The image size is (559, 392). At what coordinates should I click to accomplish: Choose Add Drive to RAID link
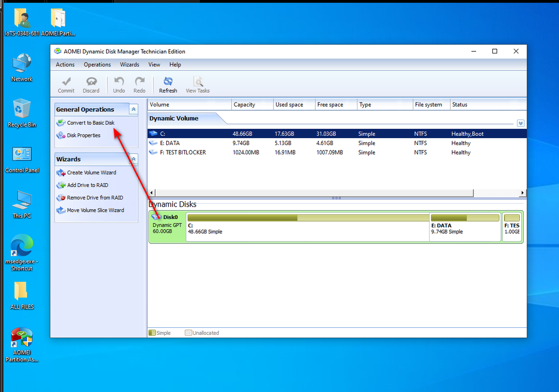88,185
